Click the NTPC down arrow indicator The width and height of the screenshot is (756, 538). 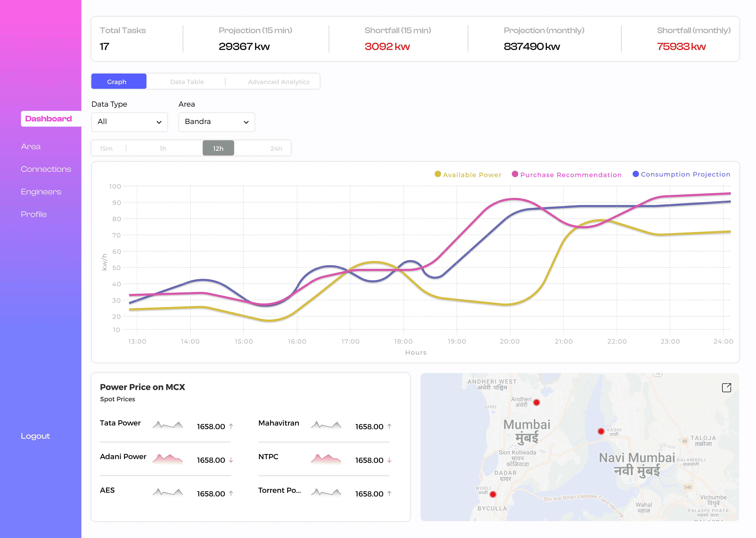point(389,460)
